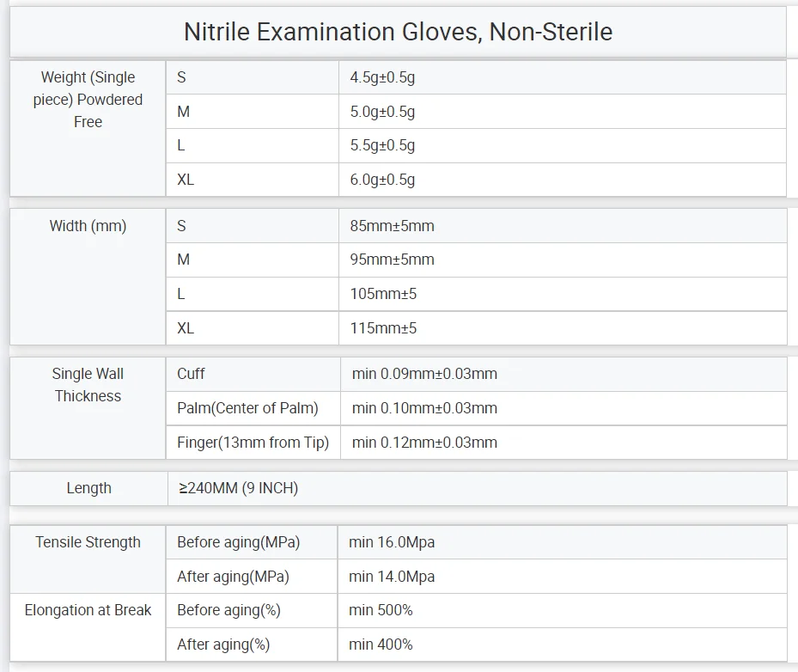Click the Palm(Center of Palm) cell

[253, 408]
